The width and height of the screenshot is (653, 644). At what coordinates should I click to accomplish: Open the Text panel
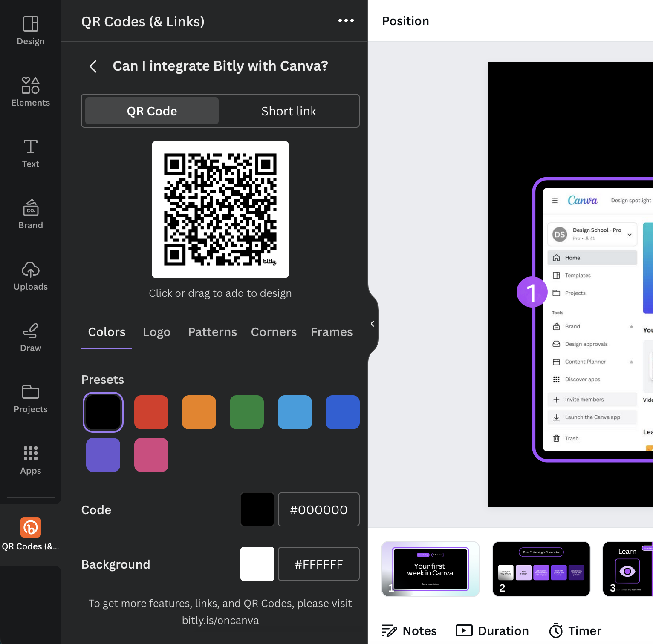coord(31,153)
